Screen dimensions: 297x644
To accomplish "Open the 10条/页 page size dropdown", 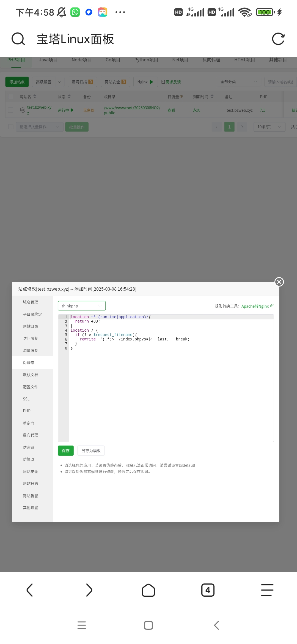I will (x=269, y=127).
